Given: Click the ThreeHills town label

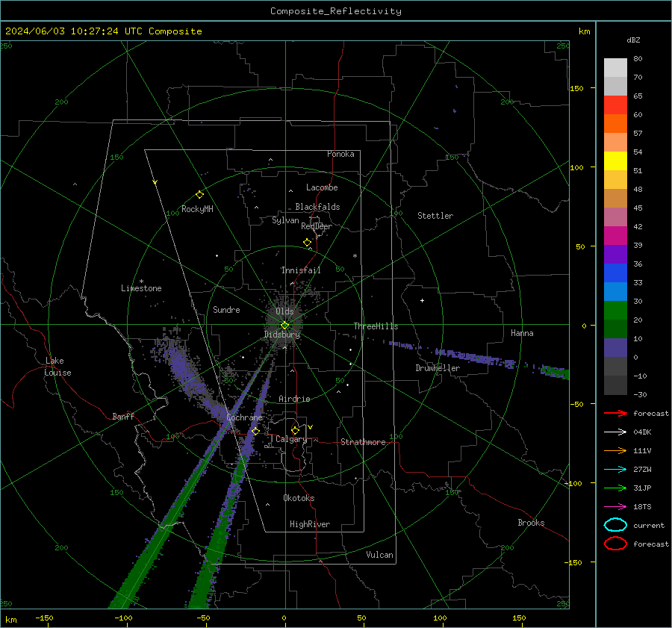Looking at the screenshot, I should click(376, 326).
